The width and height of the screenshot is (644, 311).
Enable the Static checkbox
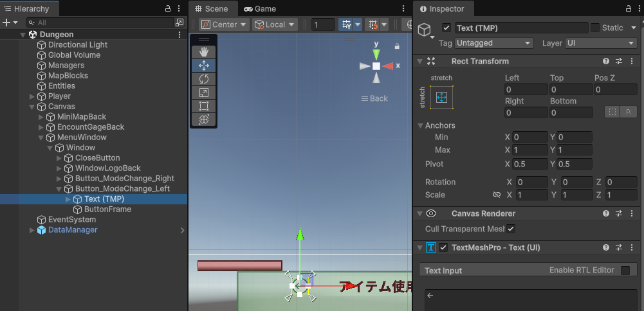tap(595, 28)
